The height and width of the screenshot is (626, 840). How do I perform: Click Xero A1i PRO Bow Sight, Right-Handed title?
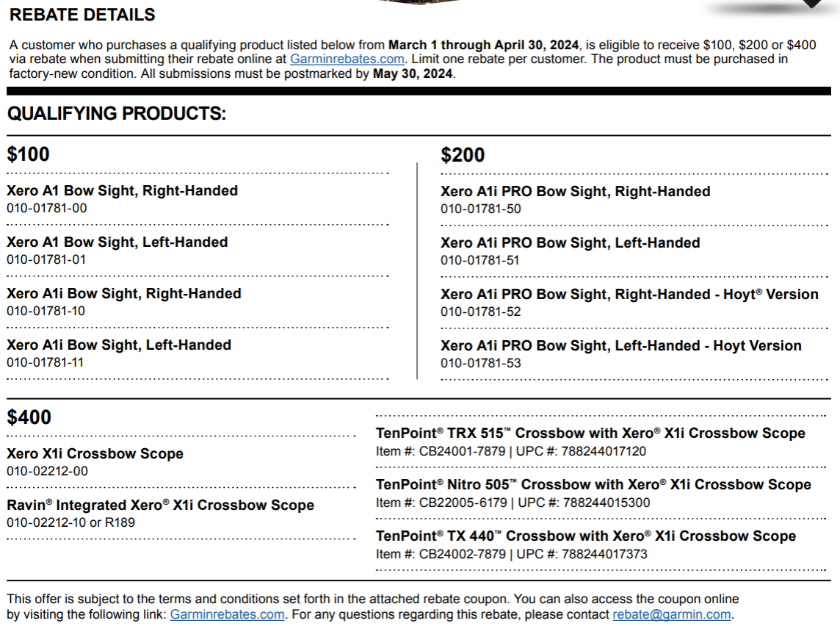click(x=575, y=192)
